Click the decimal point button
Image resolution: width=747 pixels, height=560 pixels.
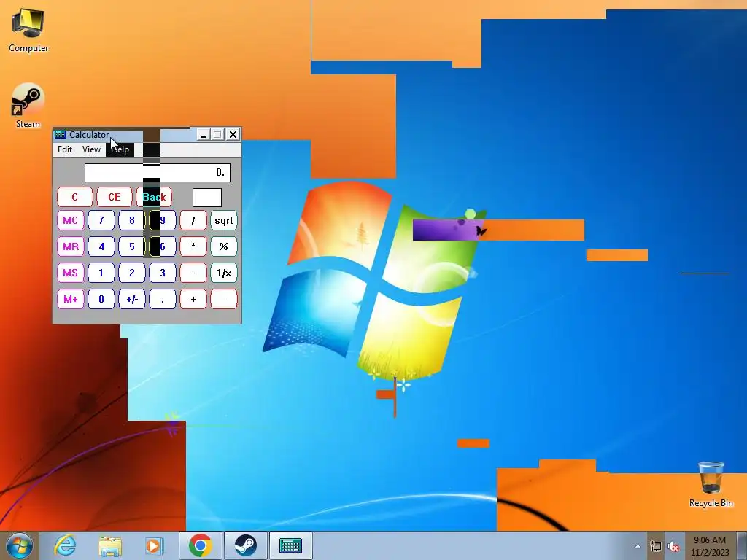[x=163, y=299]
